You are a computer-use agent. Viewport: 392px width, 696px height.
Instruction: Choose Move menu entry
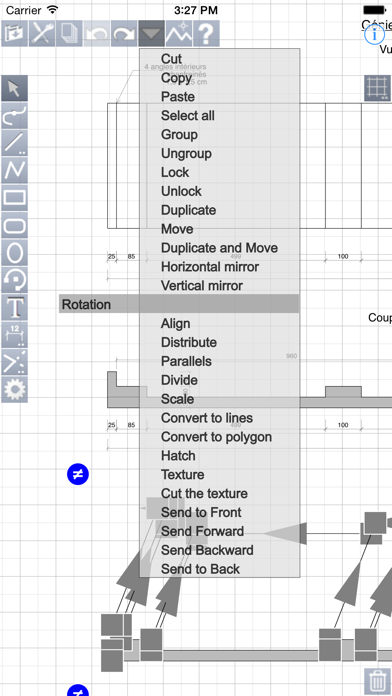tap(177, 229)
